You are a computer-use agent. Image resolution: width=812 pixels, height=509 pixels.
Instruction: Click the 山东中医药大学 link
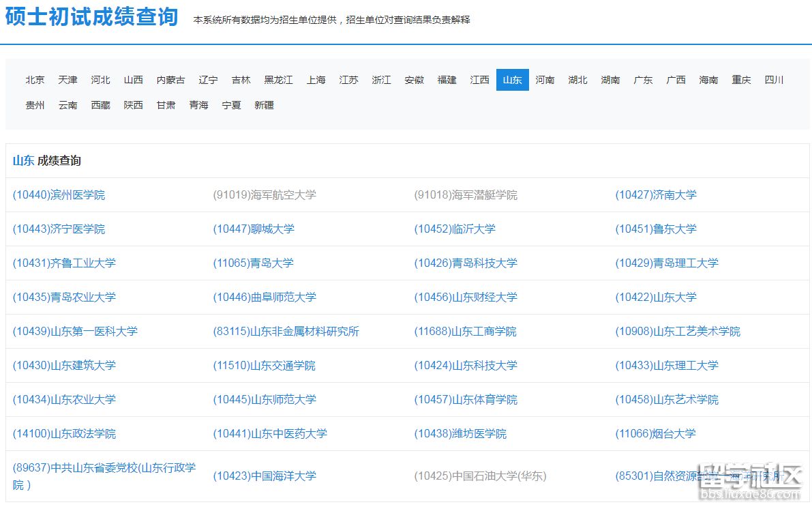[x=269, y=433]
